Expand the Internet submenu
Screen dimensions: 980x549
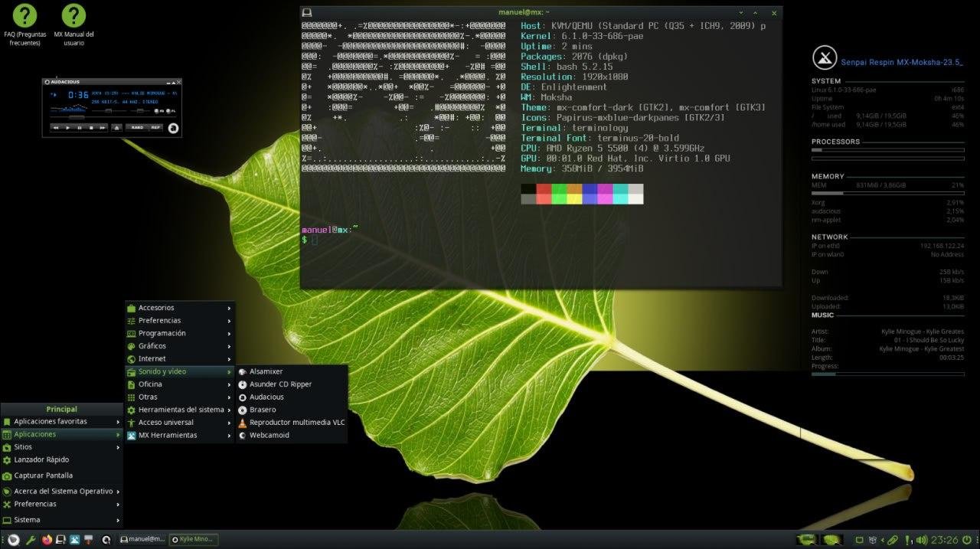click(x=180, y=358)
